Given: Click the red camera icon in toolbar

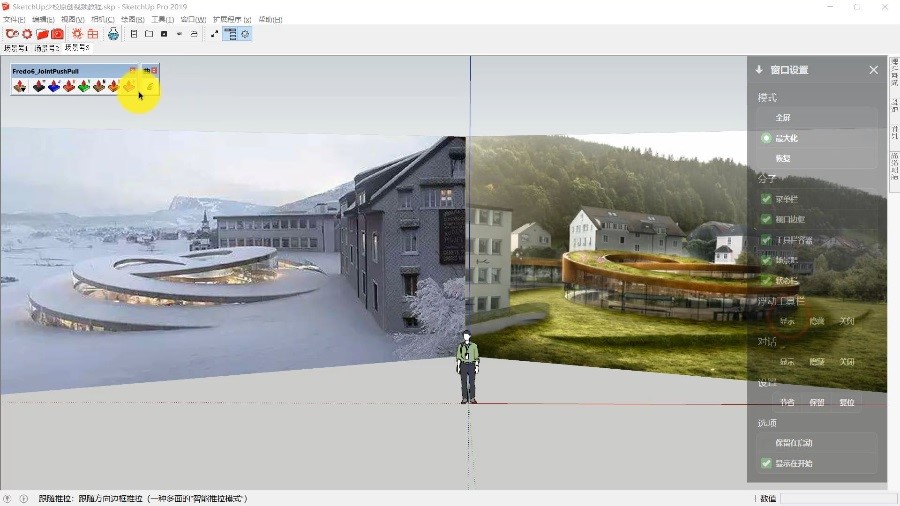Looking at the screenshot, I should point(58,34).
